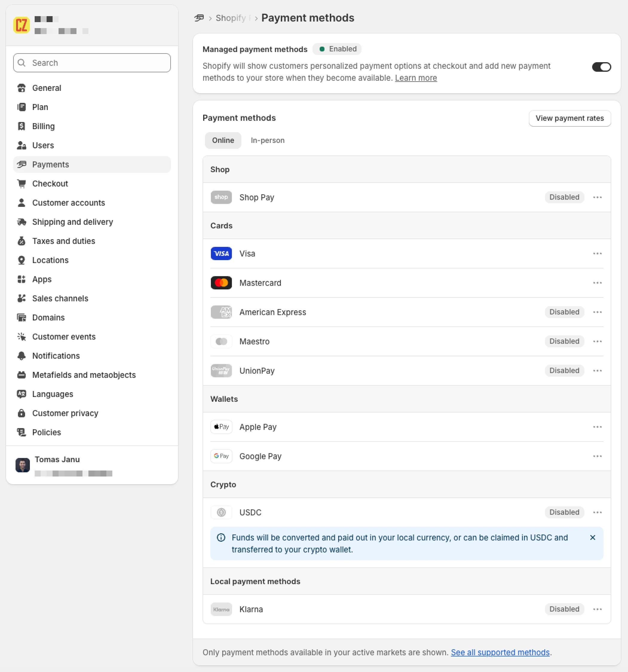The height and width of the screenshot is (672, 628).
Task: Click the Tomas Janu account profile
Action: [x=92, y=465]
